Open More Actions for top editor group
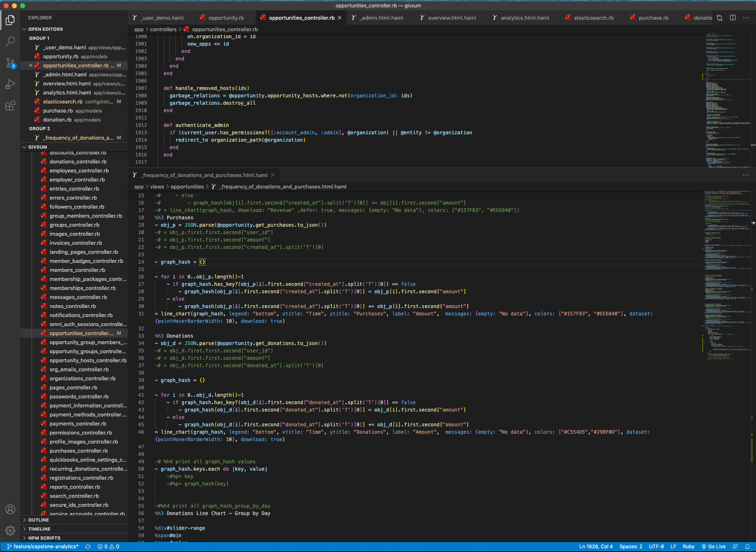Image resolution: width=756 pixels, height=552 pixels. (x=746, y=18)
